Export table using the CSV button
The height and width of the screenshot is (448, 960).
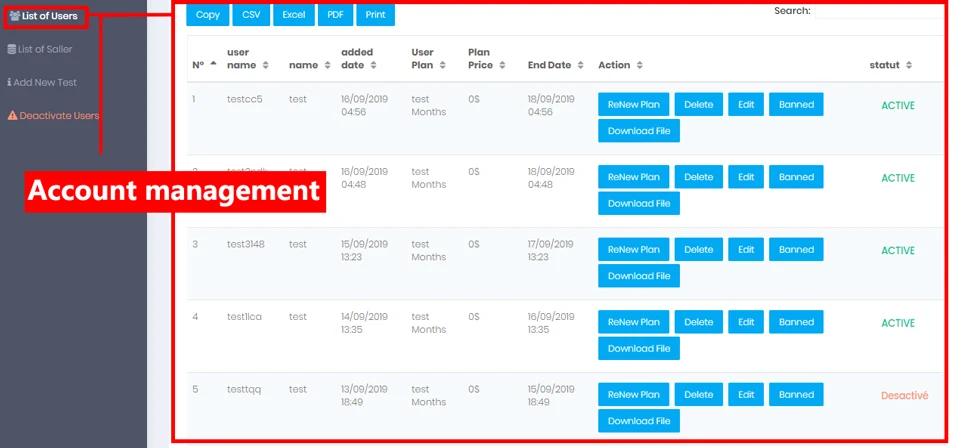[251, 15]
